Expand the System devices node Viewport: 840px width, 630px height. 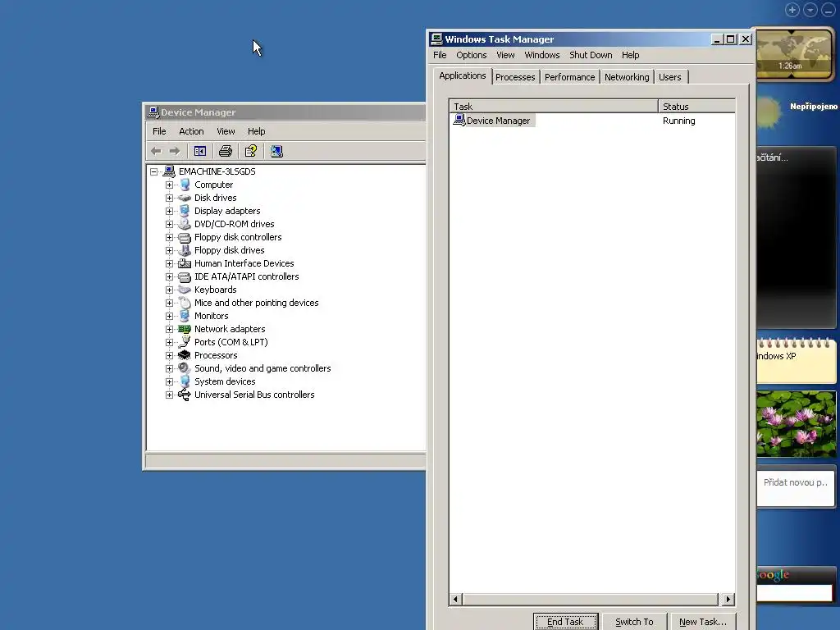click(x=169, y=382)
